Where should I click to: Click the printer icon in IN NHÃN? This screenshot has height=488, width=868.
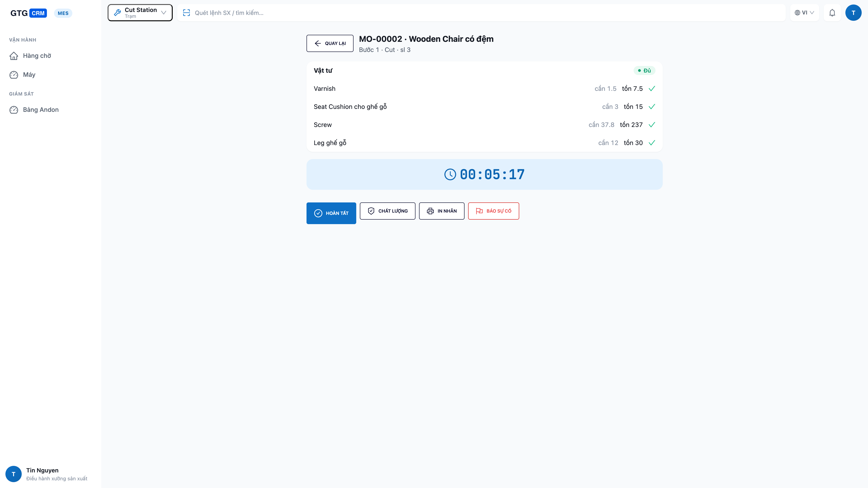(430, 211)
